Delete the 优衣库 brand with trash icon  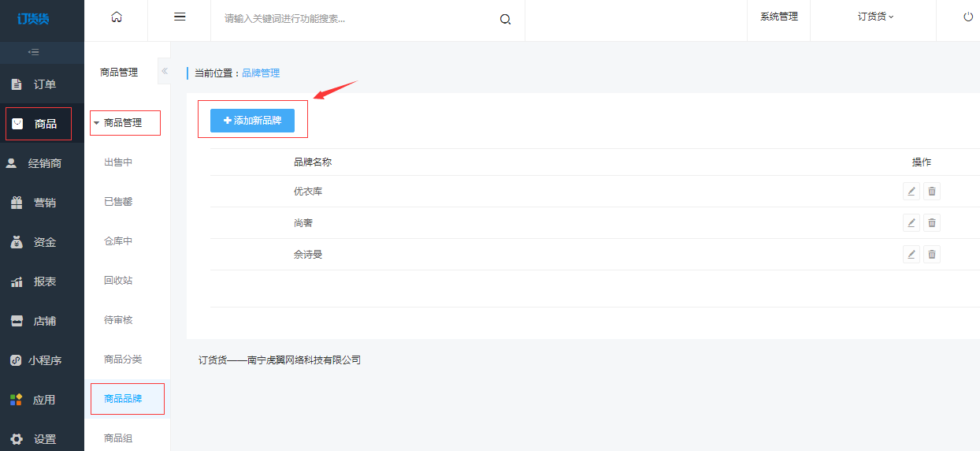pyautogui.click(x=932, y=191)
